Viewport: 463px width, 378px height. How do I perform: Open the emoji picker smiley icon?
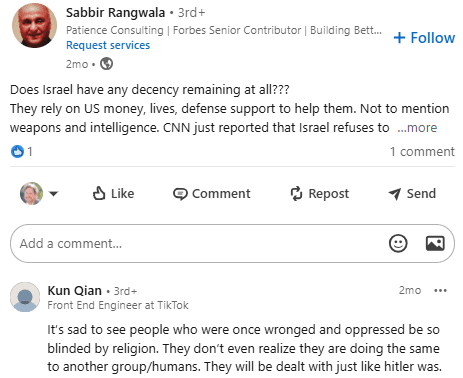pos(398,243)
